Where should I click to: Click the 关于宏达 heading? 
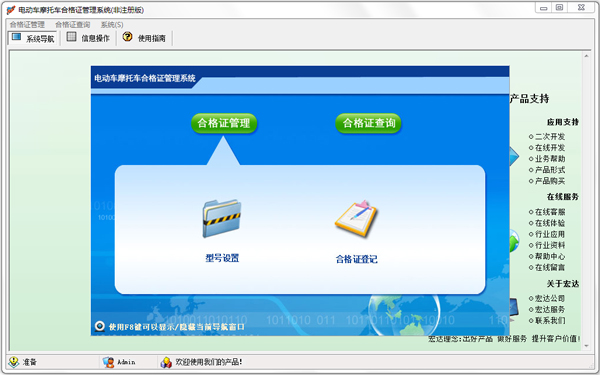tap(562, 284)
